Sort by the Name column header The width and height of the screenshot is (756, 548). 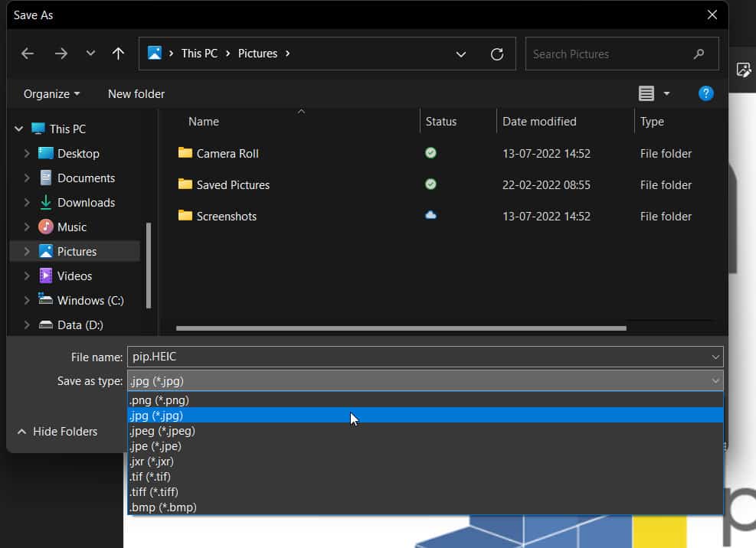(204, 122)
